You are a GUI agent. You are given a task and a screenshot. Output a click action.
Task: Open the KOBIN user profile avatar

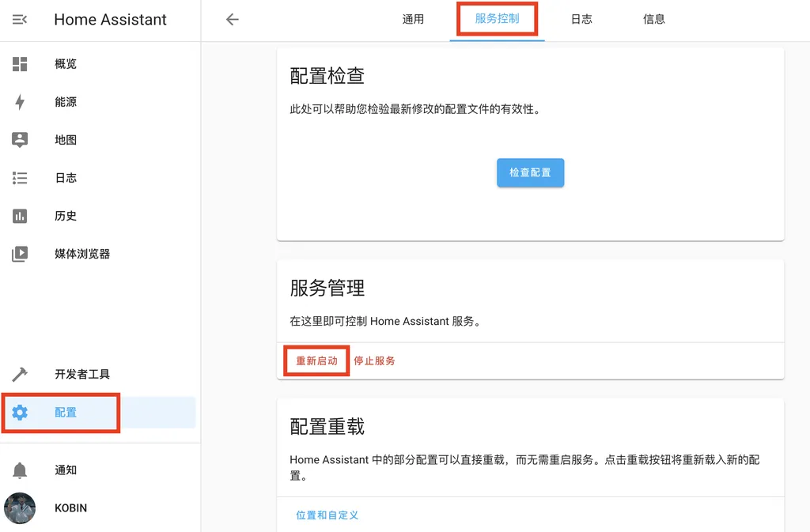20,508
